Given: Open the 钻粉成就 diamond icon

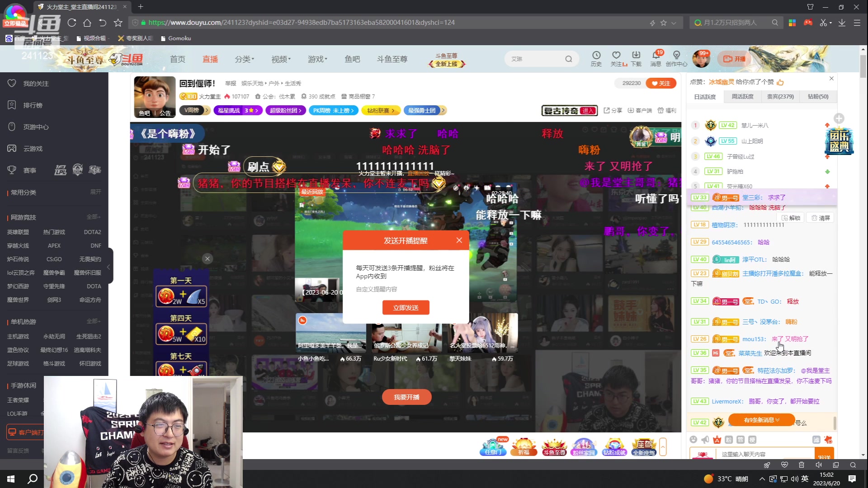Looking at the screenshot, I should coord(614,446).
